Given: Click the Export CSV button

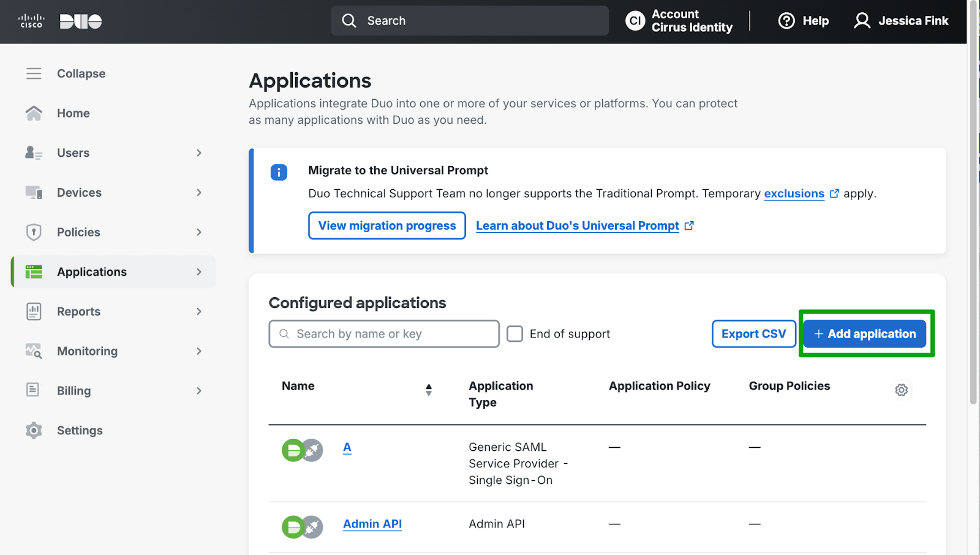Looking at the screenshot, I should pos(753,334).
